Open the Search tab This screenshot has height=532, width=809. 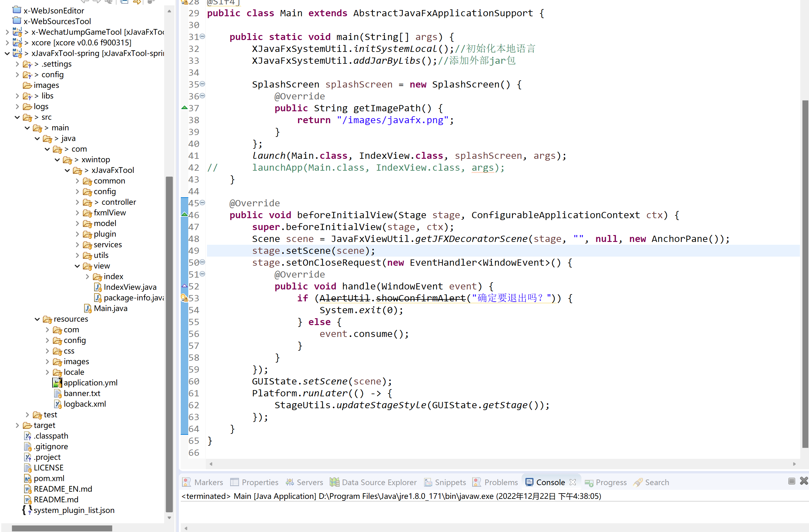[x=651, y=482]
